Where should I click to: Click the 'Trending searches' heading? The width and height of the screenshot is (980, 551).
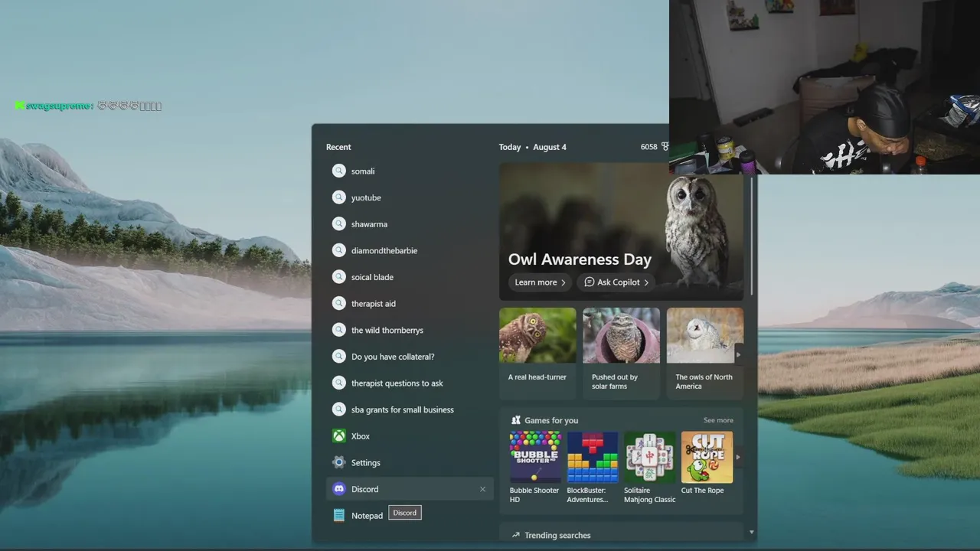coord(557,536)
